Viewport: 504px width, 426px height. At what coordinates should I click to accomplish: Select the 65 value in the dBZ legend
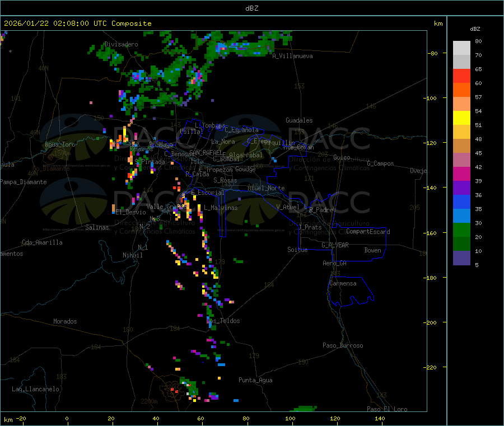[478, 69]
